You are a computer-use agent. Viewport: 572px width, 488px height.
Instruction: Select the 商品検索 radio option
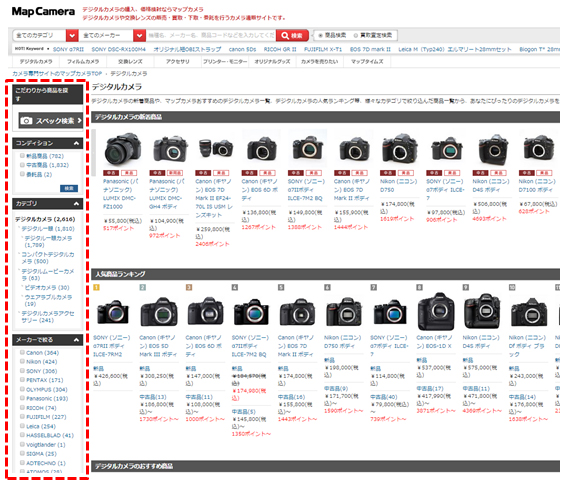tap(321, 36)
